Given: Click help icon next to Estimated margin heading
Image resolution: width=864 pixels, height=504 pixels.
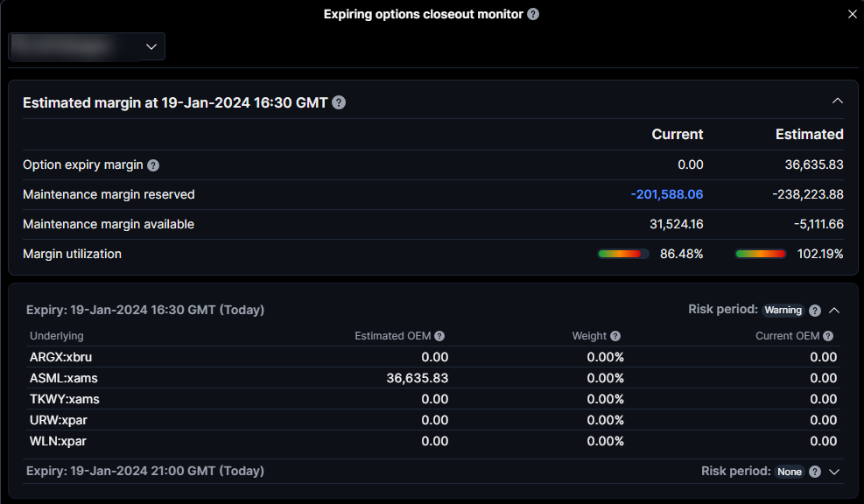Looking at the screenshot, I should [x=339, y=102].
